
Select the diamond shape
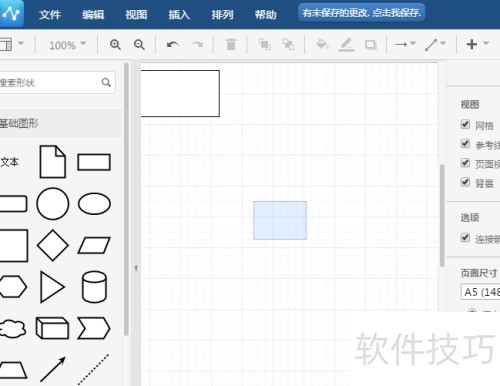[x=53, y=245]
